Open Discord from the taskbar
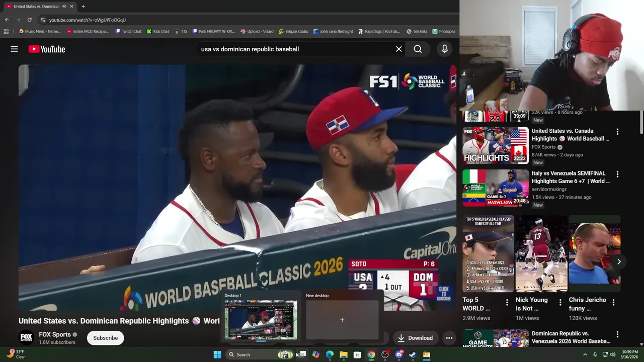The image size is (644, 362). (399, 354)
